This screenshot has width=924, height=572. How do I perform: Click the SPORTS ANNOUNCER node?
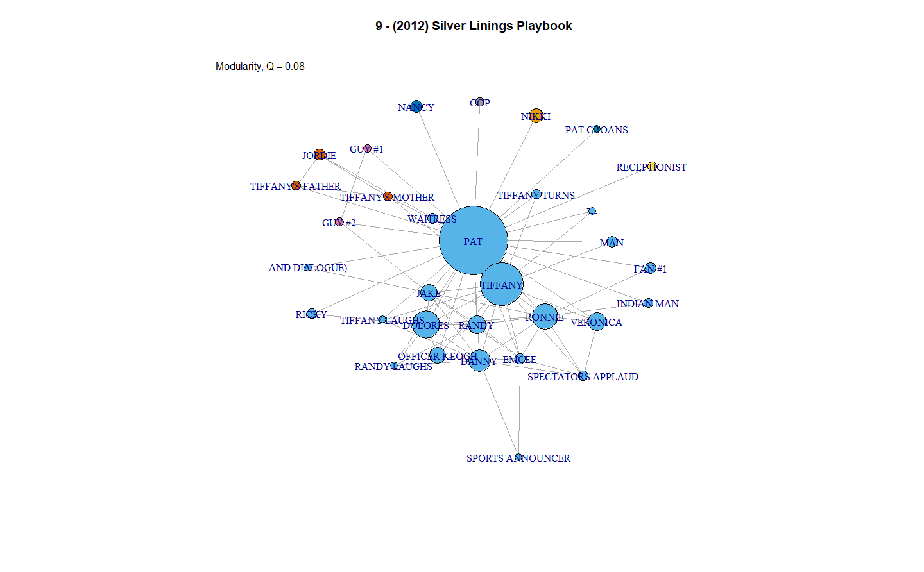518,457
